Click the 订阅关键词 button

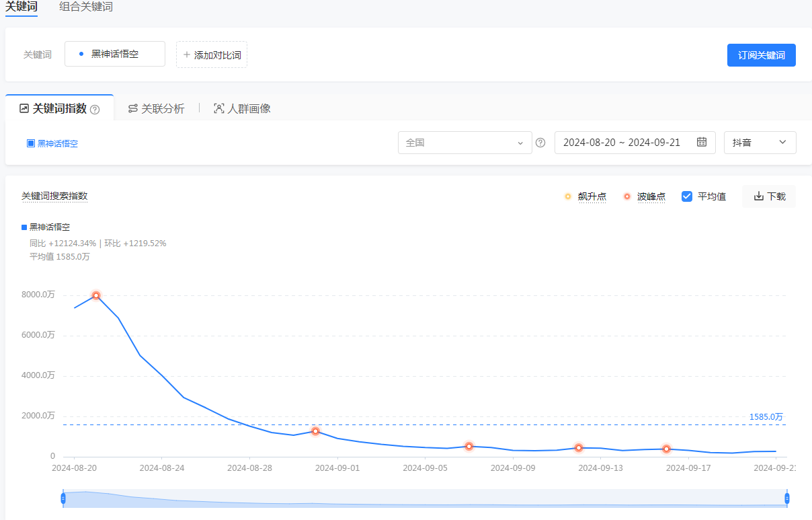[x=762, y=55]
